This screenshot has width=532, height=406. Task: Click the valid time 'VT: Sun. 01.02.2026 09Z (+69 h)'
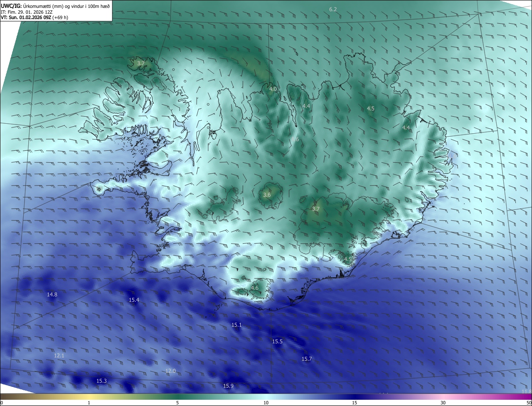point(34,17)
